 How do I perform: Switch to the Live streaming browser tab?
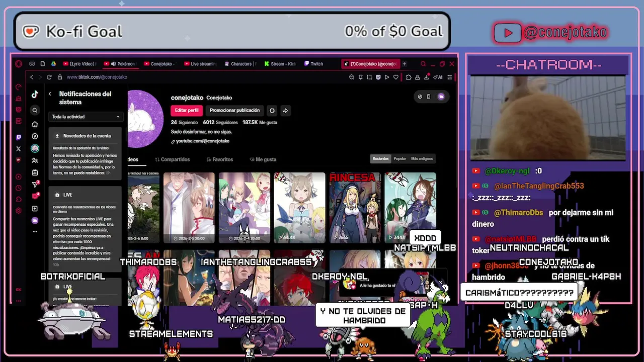coord(200,64)
